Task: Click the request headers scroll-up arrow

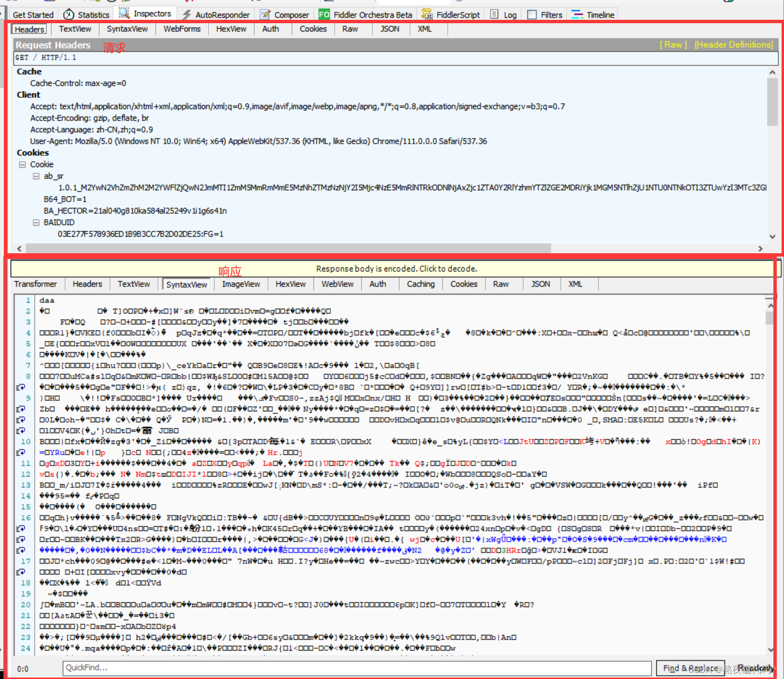Action: pos(772,72)
